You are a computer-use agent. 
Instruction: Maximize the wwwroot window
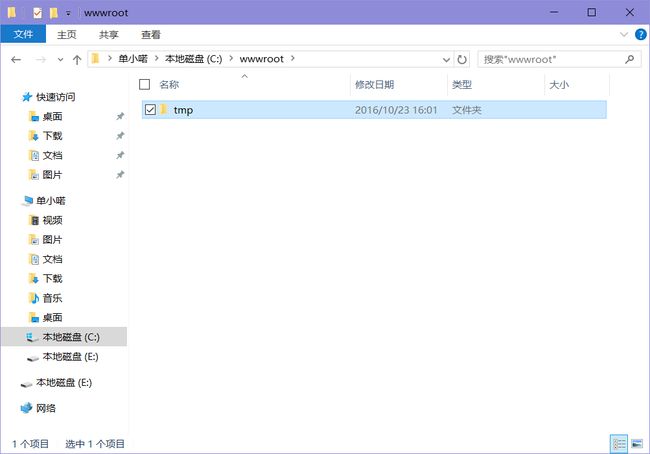coord(592,12)
